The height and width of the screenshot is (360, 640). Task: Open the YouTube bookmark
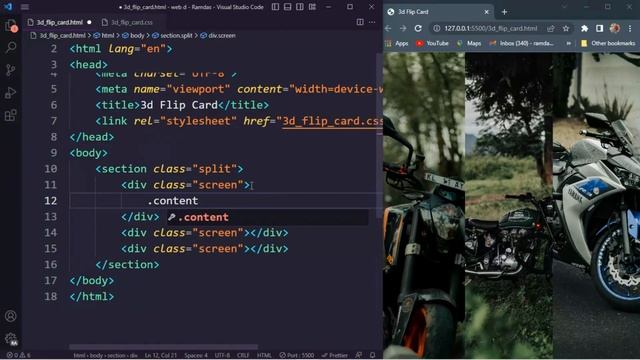click(432, 43)
